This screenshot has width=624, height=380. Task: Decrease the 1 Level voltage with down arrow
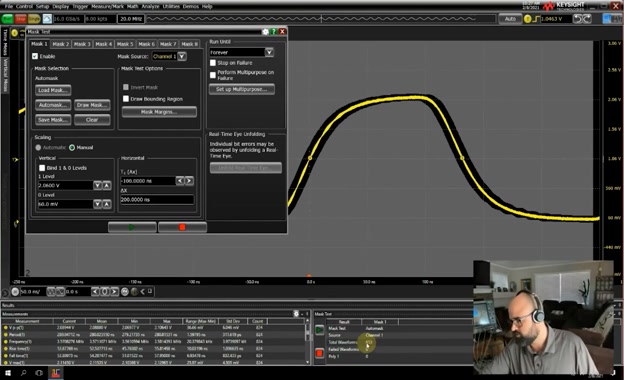98,185
